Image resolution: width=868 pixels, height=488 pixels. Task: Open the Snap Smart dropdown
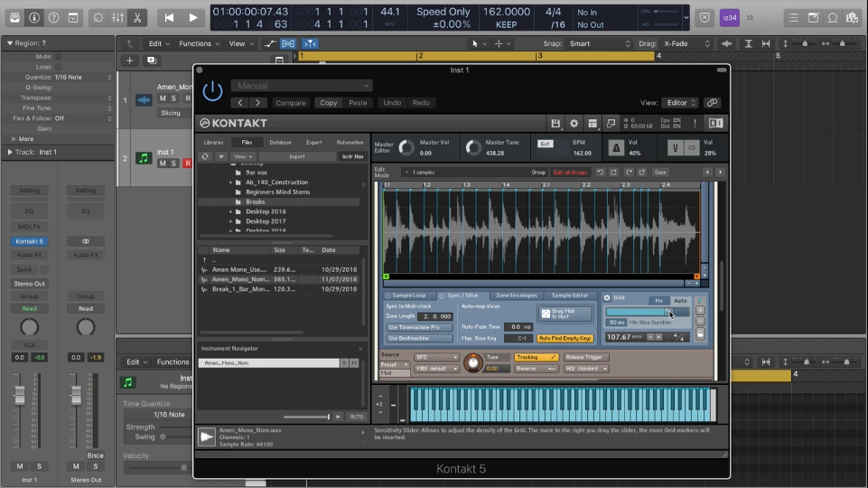[x=600, y=43]
